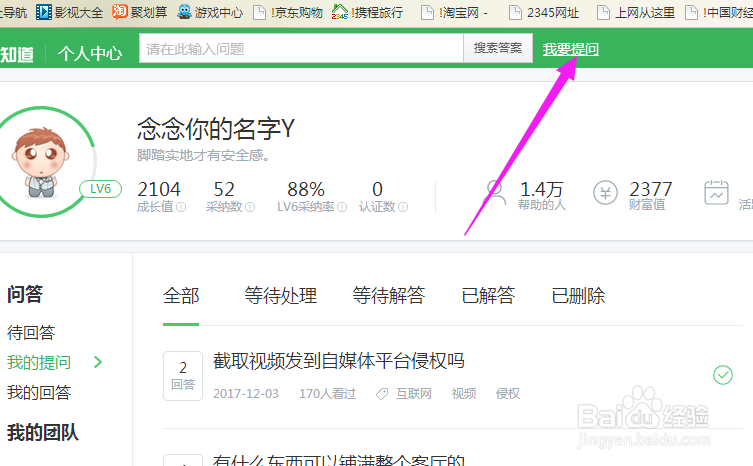753x466 pixels.
Task: Click the 52 采纳数 value
Action: (x=224, y=189)
